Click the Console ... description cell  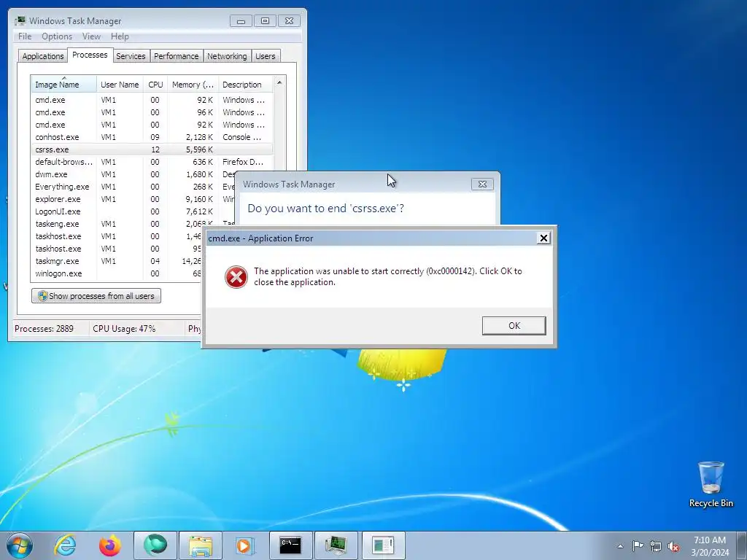pyautogui.click(x=242, y=137)
